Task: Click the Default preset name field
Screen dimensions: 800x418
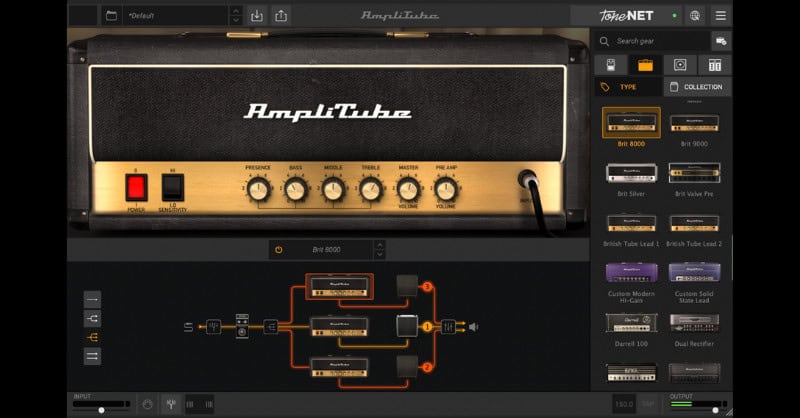Action: (175, 16)
